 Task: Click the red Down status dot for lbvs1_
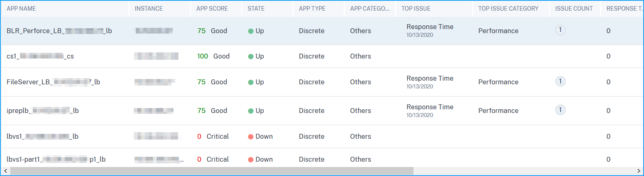click(251, 137)
